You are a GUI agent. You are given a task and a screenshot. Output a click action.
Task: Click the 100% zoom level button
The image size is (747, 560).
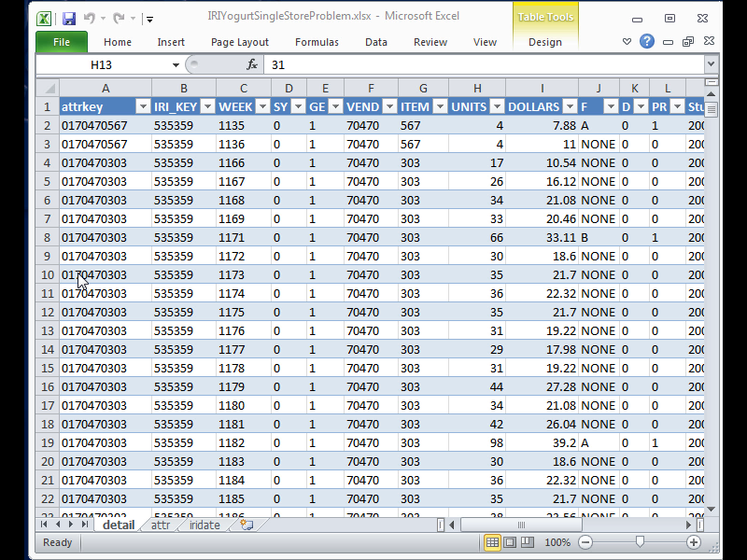pyautogui.click(x=557, y=542)
